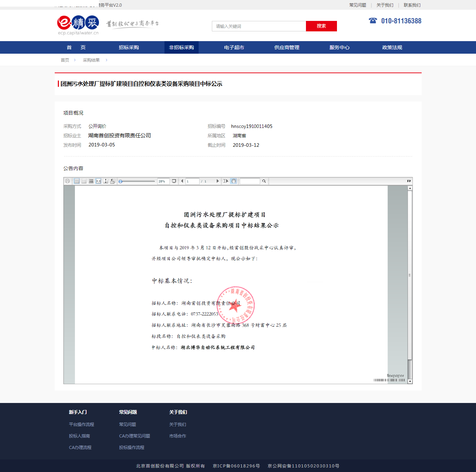Click the 京公网安备11010502030310号 footer text

coord(304,466)
